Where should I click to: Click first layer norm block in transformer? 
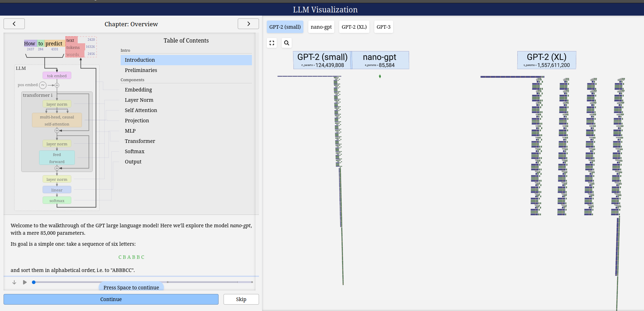(57, 104)
